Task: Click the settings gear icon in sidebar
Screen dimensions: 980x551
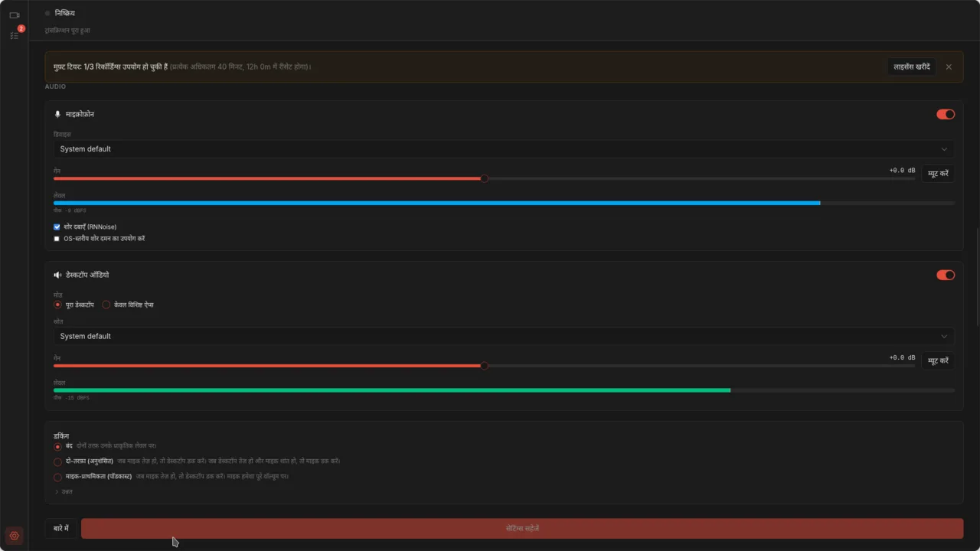Action: [x=14, y=536]
